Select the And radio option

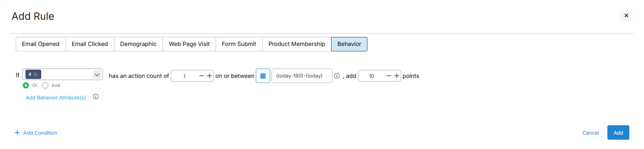pos(45,85)
